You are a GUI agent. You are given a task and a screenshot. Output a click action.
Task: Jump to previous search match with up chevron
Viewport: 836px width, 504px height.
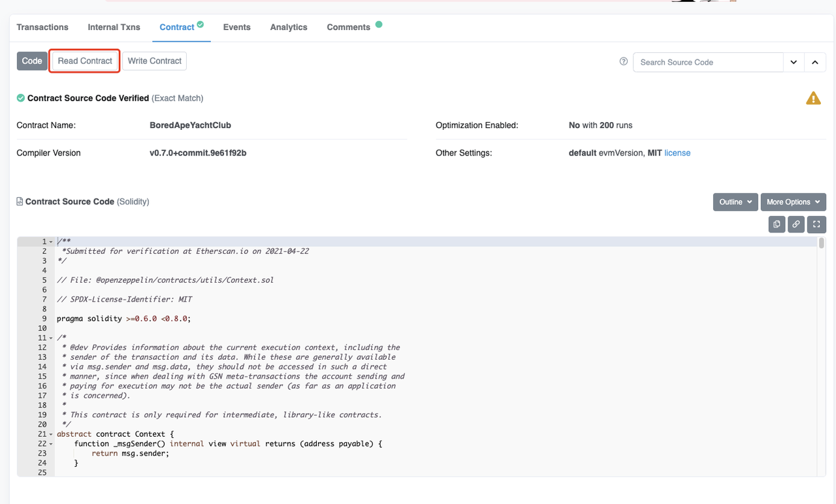[x=815, y=62]
